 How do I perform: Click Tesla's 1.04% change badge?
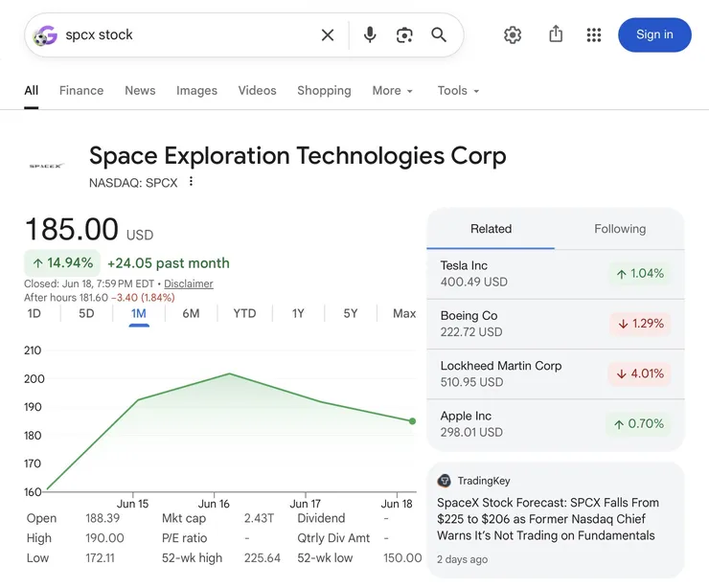(x=640, y=274)
